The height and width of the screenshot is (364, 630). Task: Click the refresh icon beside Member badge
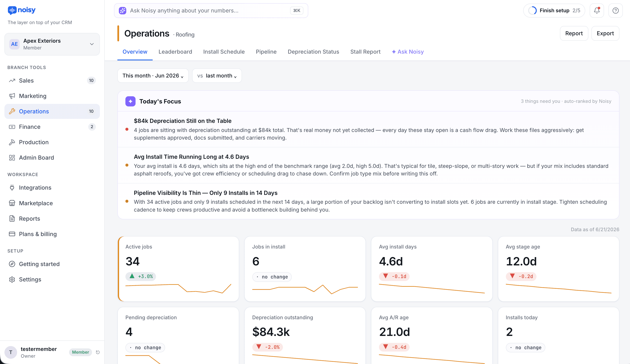tap(98, 352)
